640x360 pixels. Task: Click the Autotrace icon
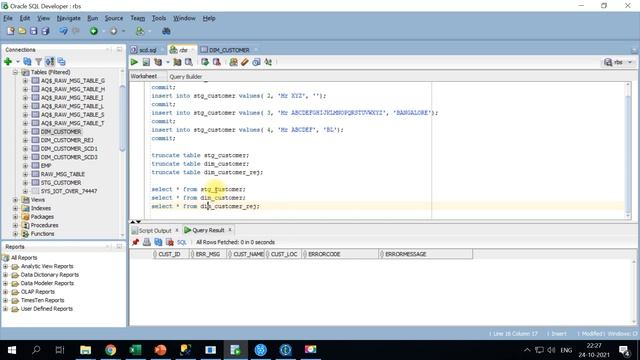177,62
